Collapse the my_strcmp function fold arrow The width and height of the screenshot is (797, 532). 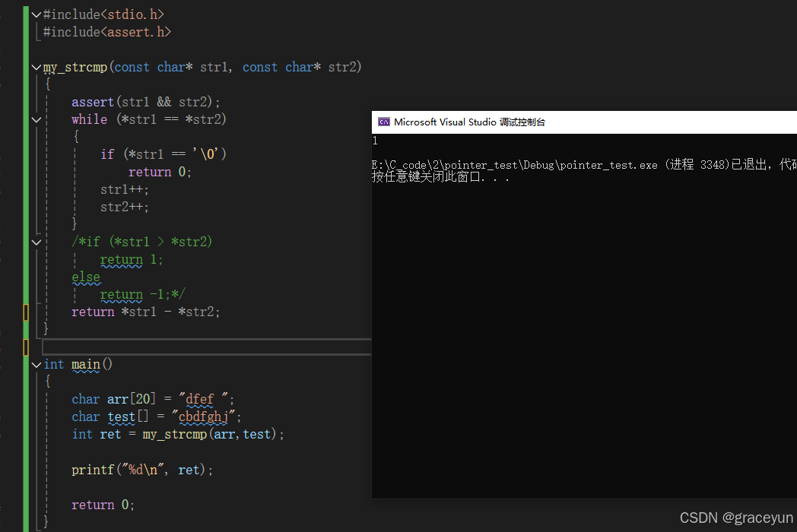[x=36, y=67]
